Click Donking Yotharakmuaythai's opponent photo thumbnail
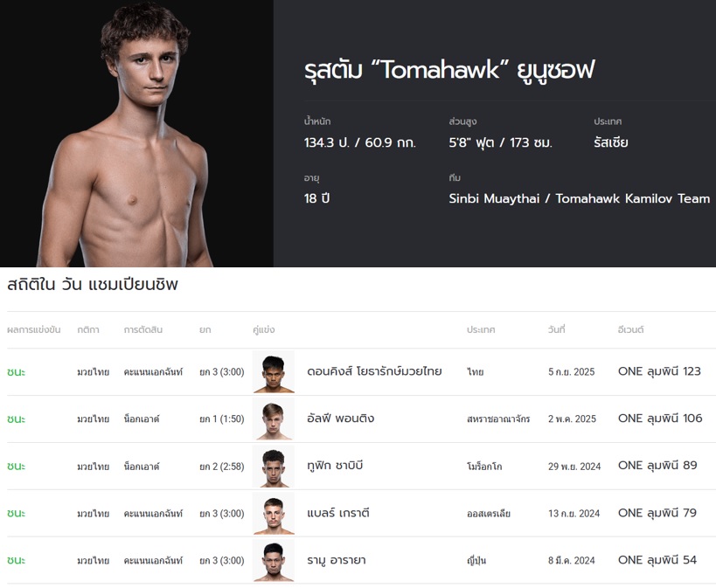 (x=274, y=371)
